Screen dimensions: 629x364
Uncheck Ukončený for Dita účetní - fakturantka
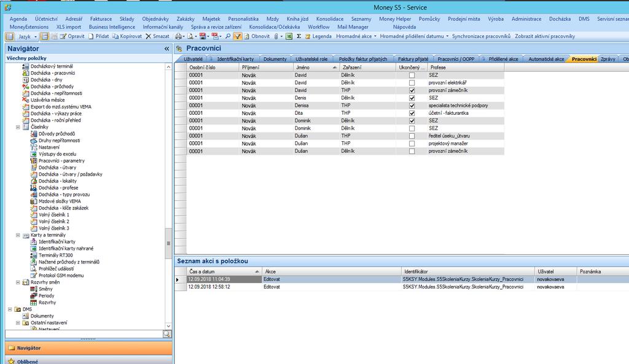tap(412, 113)
